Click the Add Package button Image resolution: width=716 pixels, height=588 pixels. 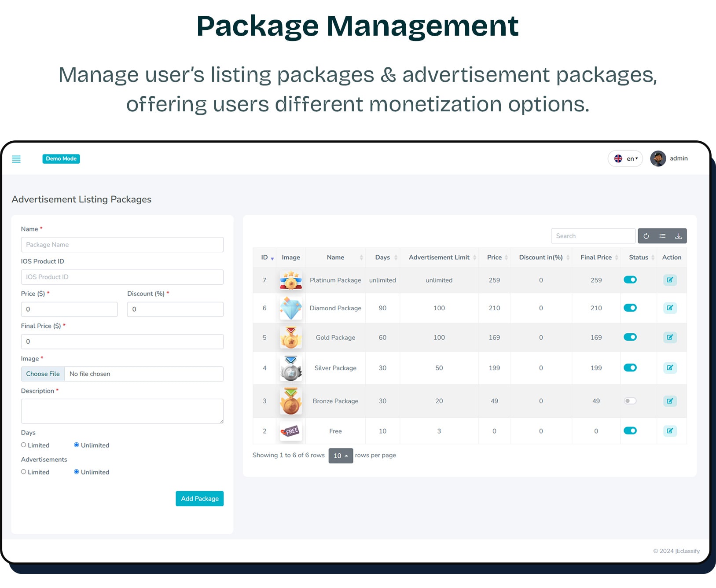point(199,499)
